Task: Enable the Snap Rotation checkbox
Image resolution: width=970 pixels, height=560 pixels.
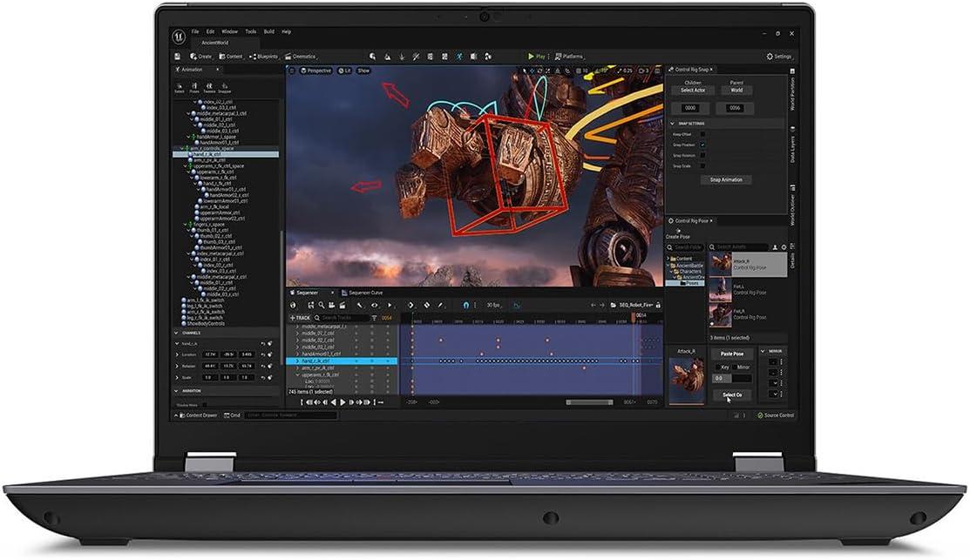Action: 702,155
